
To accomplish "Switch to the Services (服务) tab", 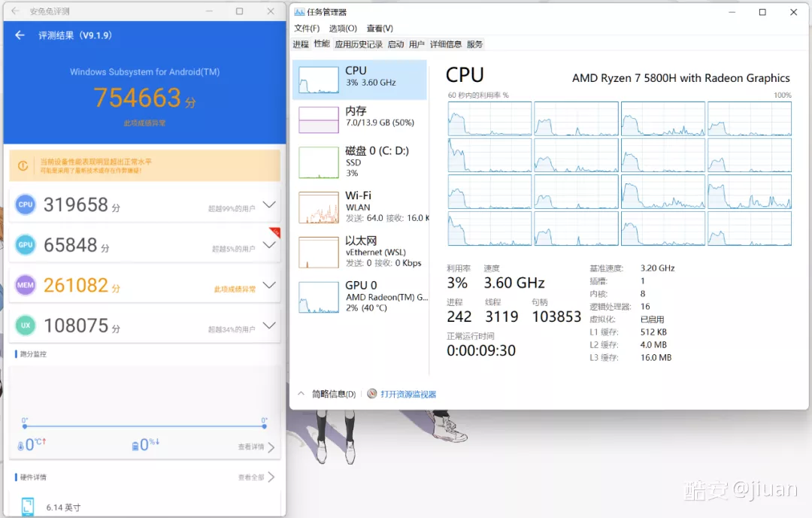I will tap(474, 44).
